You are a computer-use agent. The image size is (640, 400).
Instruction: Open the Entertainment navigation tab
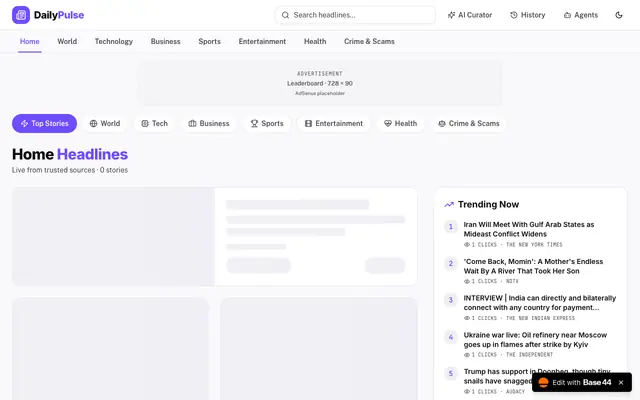262,42
